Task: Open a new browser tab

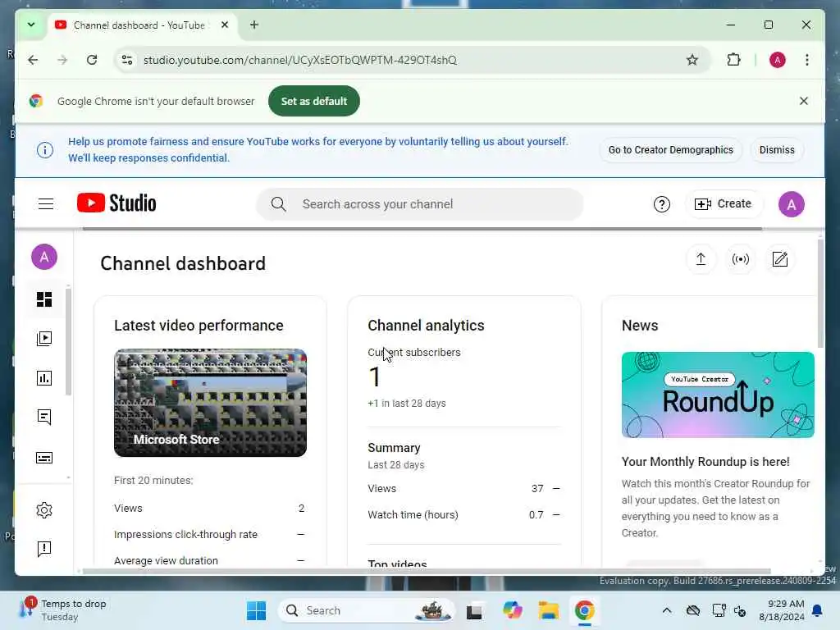Action: pos(254,25)
